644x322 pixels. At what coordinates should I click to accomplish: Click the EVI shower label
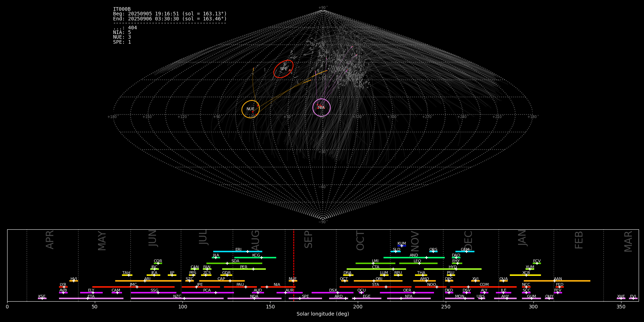click(x=633, y=297)
